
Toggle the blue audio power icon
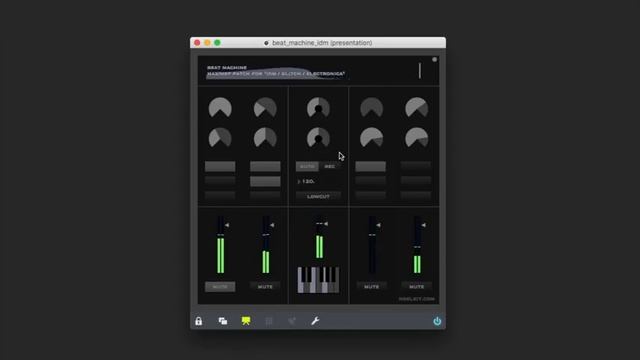(437, 321)
